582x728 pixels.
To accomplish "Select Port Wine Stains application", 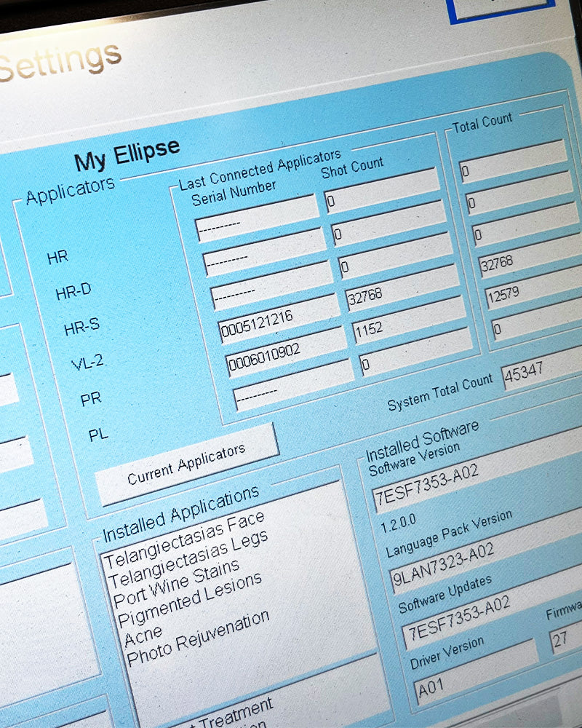I will point(177,584).
